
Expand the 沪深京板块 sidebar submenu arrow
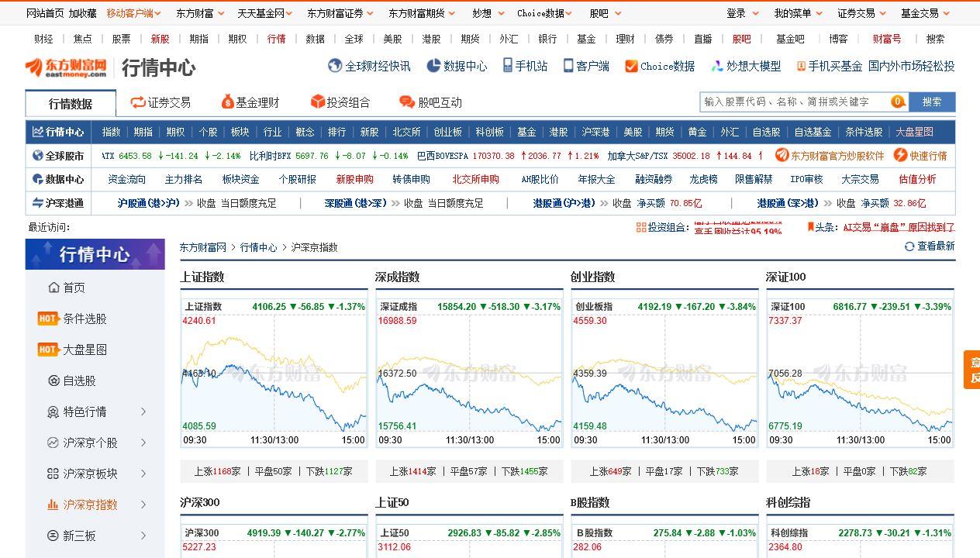143,474
